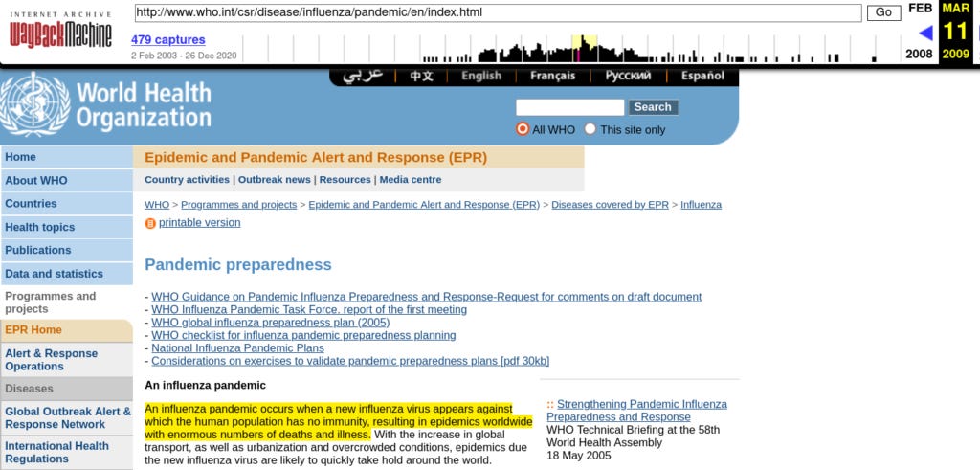Open Considerations on exercises pdf link

(x=350, y=361)
